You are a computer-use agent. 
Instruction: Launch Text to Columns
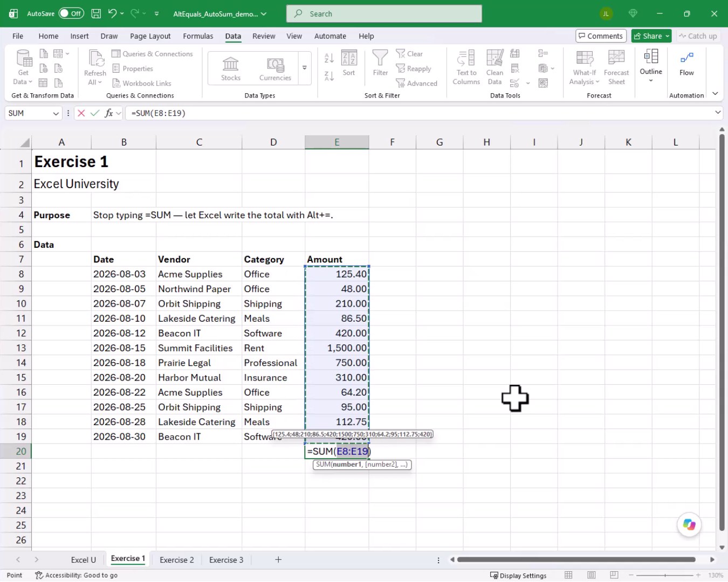coord(466,67)
